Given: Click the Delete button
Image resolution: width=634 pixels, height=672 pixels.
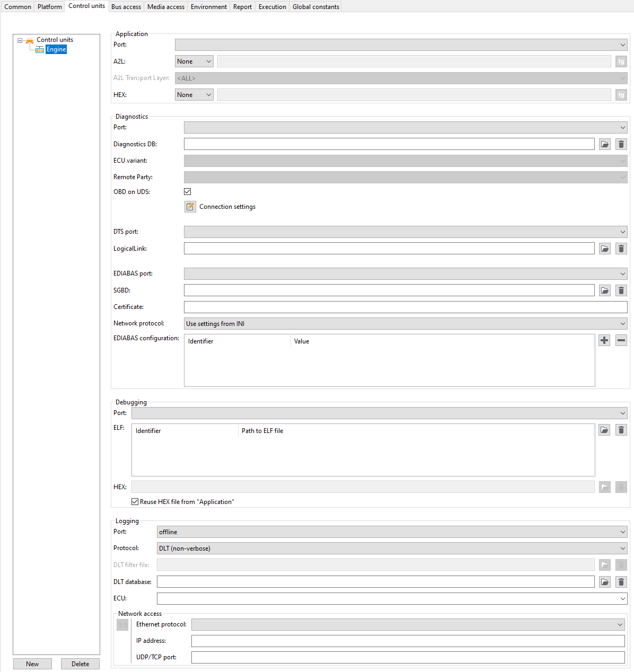Looking at the screenshot, I should [x=80, y=664].
